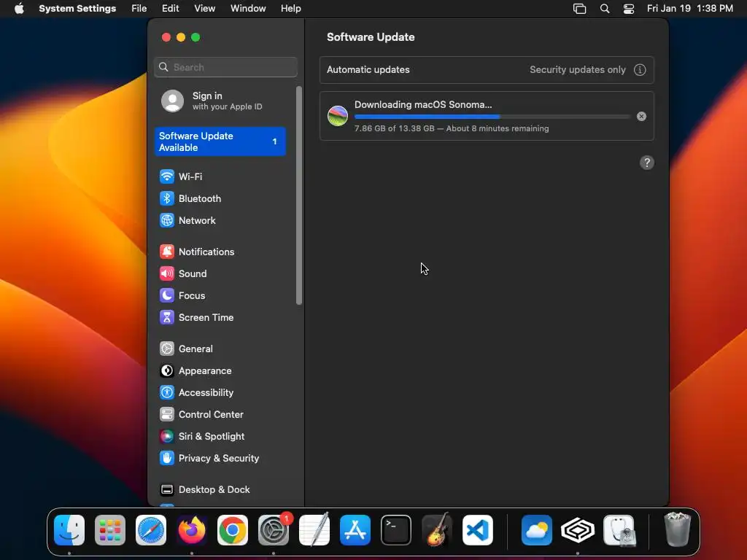Open Disk Utility from the Dock
The height and width of the screenshot is (560, 747).
[x=619, y=530]
